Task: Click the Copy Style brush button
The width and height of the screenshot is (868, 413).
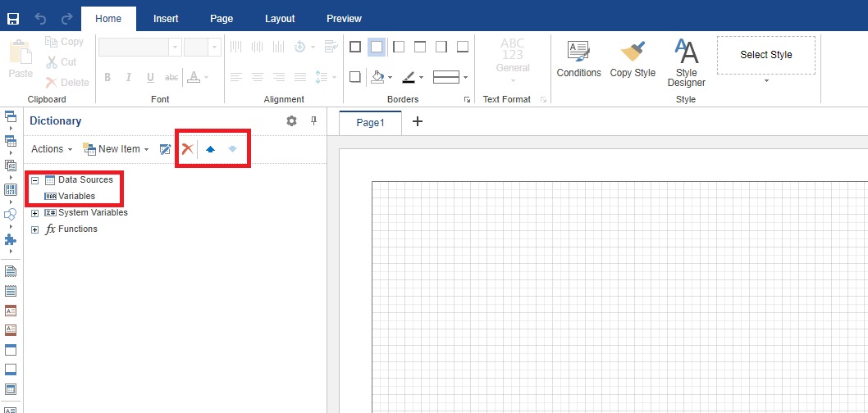Action: [x=633, y=59]
